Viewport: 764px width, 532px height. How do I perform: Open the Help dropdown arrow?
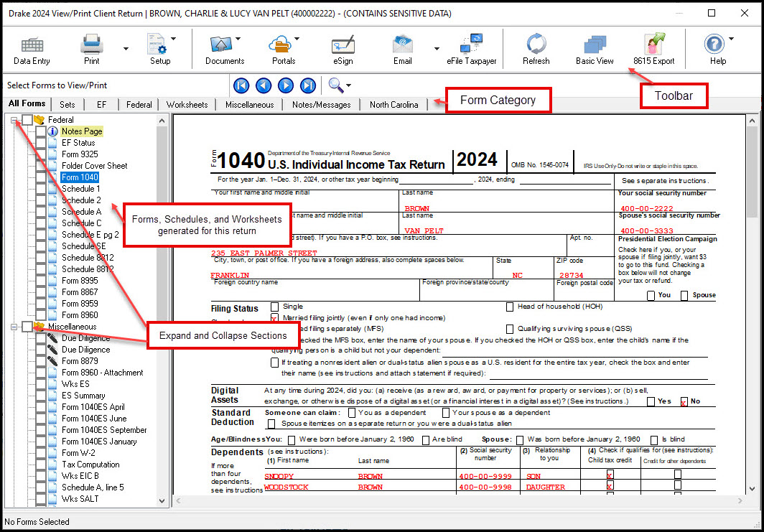point(731,39)
